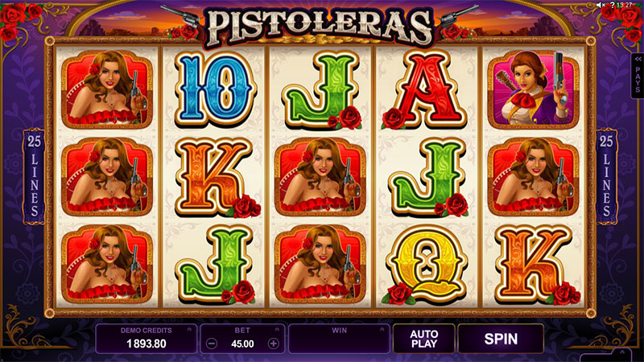644x362 pixels.
Task: Expand the Demo Credits panel arrow
Action: 189,329
